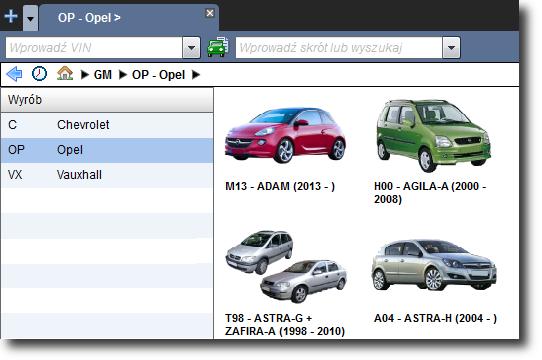The width and height of the screenshot is (542, 360).
Task: Open the red ADAM car thumbnail
Action: point(285,135)
